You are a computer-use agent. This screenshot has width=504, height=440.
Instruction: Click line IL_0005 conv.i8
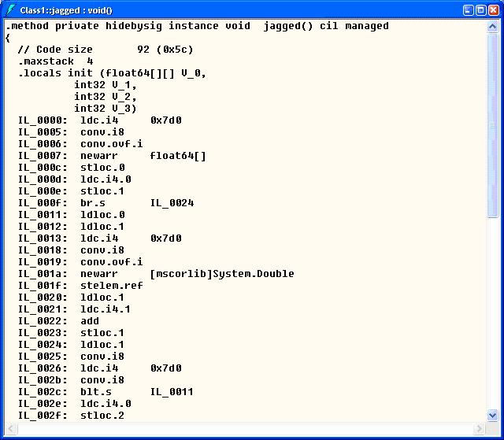(x=71, y=132)
